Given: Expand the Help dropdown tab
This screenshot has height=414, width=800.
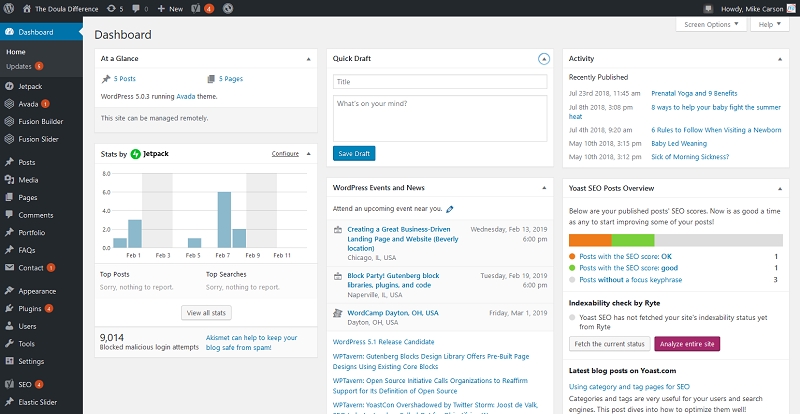Looking at the screenshot, I should click(x=769, y=24).
